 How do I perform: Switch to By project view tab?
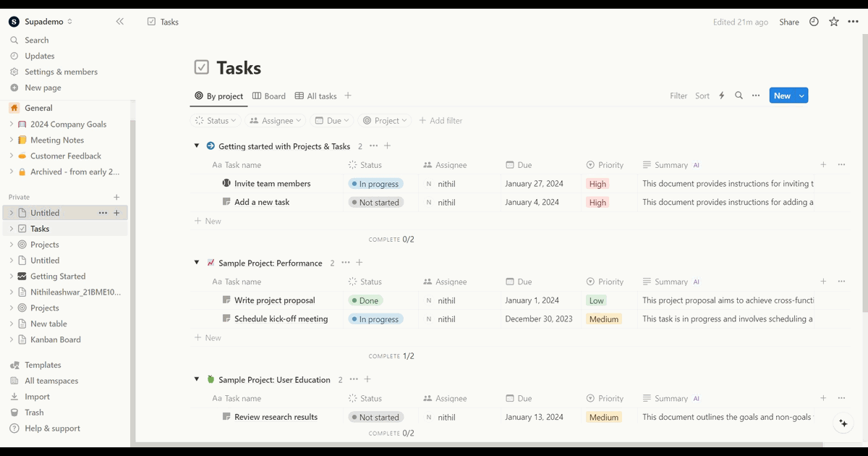pos(219,96)
